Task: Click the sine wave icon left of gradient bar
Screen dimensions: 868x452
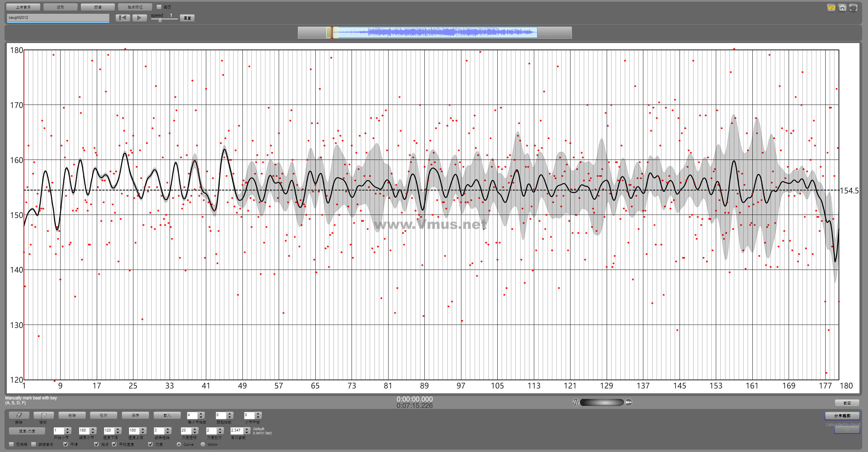Action: pyautogui.click(x=576, y=402)
